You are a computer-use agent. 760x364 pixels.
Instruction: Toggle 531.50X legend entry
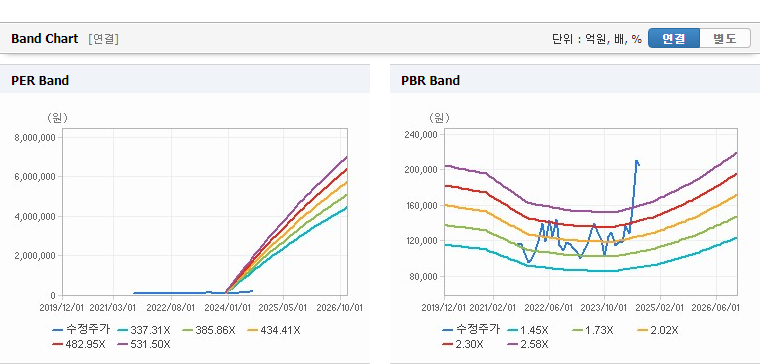click(x=144, y=344)
